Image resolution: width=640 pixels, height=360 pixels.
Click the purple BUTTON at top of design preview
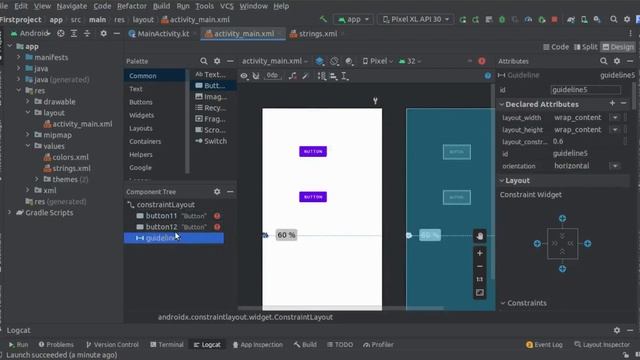click(x=313, y=151)
